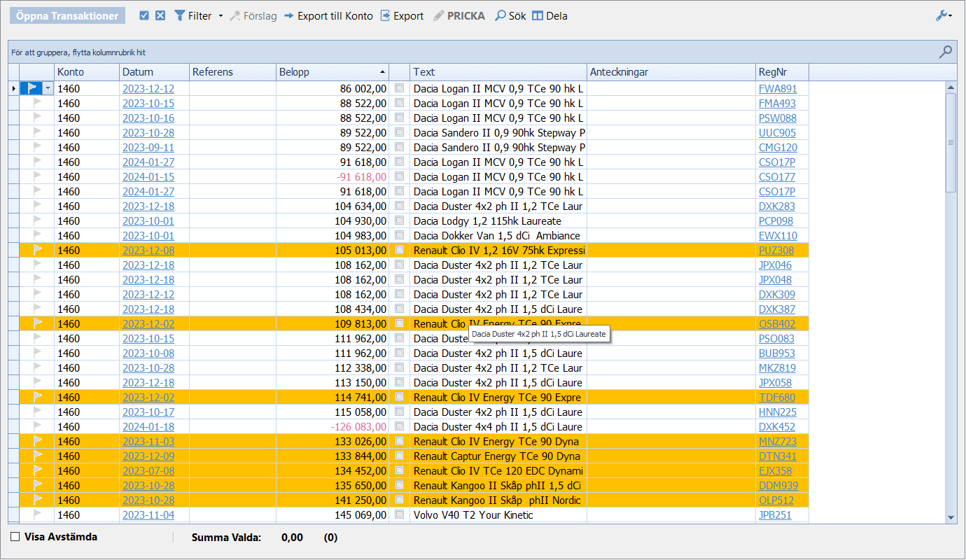
Task: Open the Filter funnel tool
Action: [x=193, y=15]
